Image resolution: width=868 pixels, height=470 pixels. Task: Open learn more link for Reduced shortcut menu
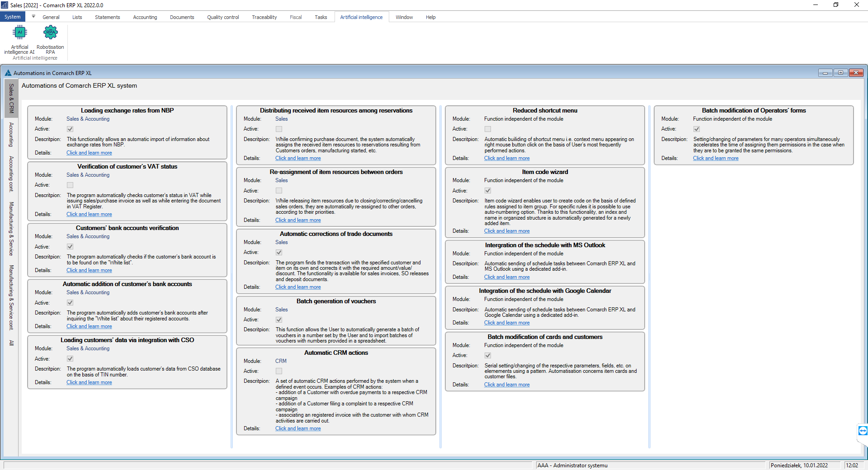(507, 158)
